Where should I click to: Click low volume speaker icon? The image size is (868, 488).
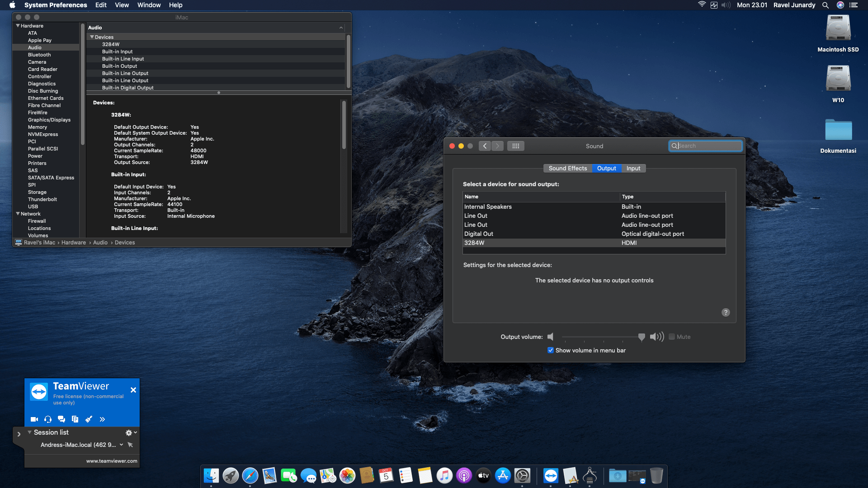(551, 337)
